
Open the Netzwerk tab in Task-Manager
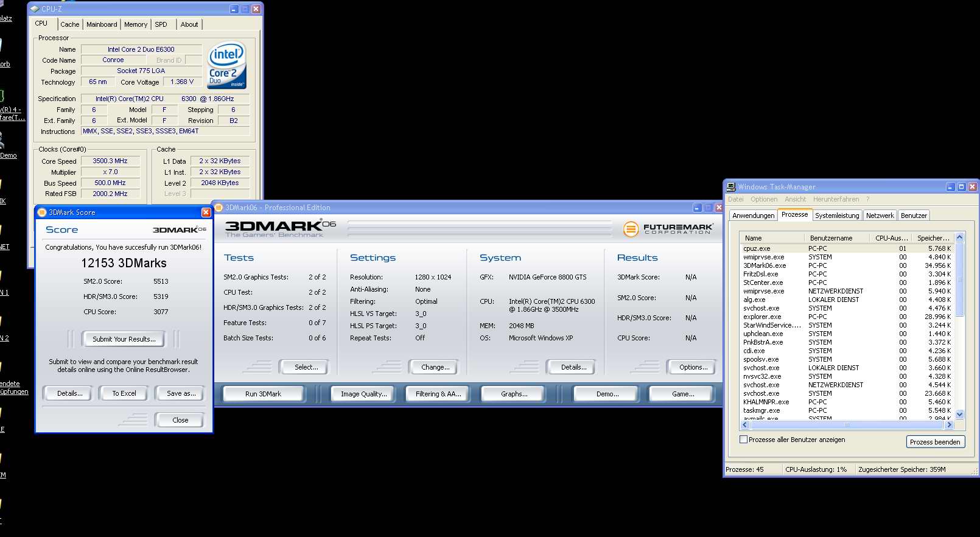[880, 216]
